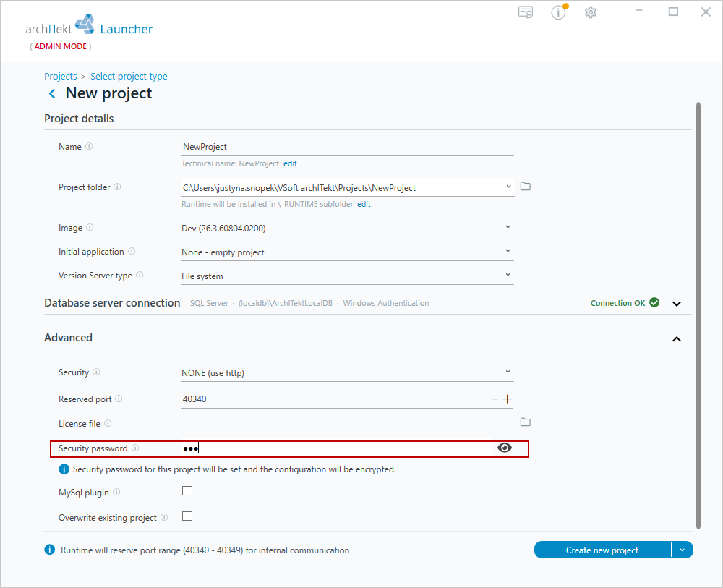Open the Project folder dropdown
Image resolution: width=723 pixels, height=588 pixels.
click(x=508, y=187)
